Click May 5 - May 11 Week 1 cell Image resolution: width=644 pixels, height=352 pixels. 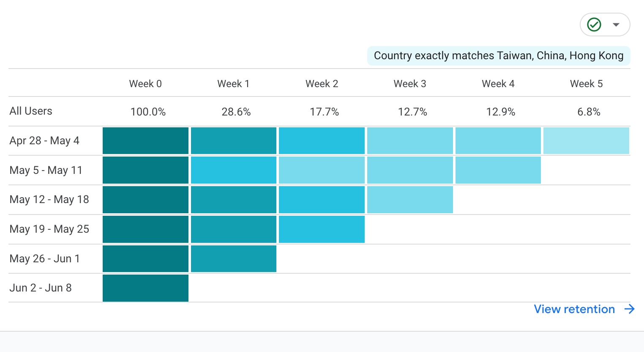coord(234,170)
